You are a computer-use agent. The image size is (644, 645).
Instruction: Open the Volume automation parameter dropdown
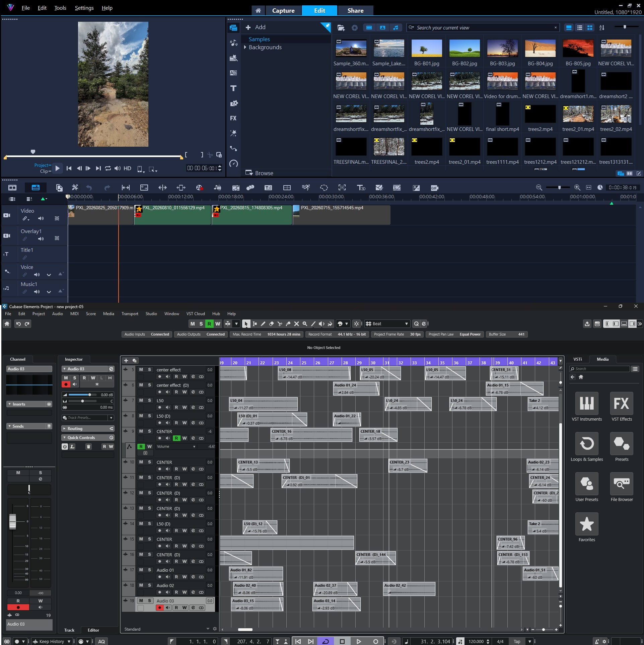coord(176,447)
